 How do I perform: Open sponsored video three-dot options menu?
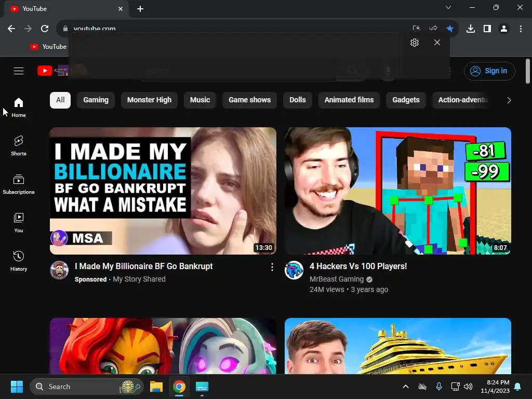coord(272,268)
